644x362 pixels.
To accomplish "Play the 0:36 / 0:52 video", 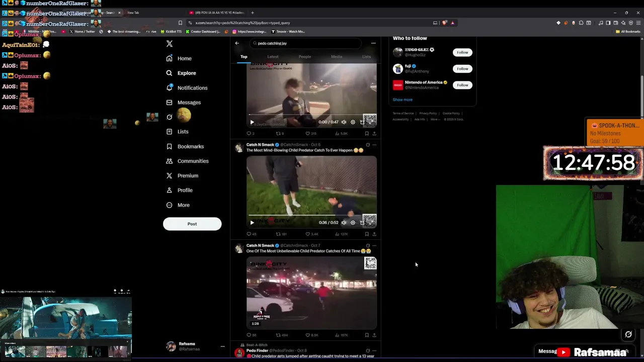I will coord(252,222).
